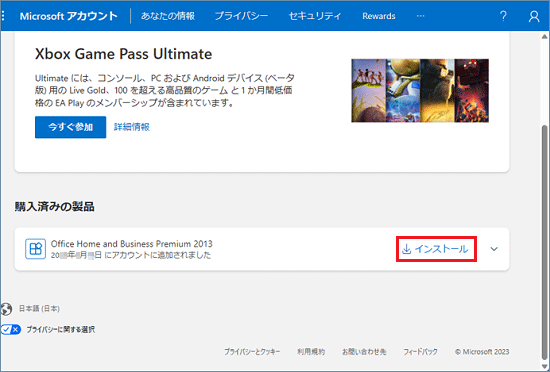The height and width of the screenshot is (372, 550).
Task: Open the あなたの情報 tab
Action: tap(168, 16)
